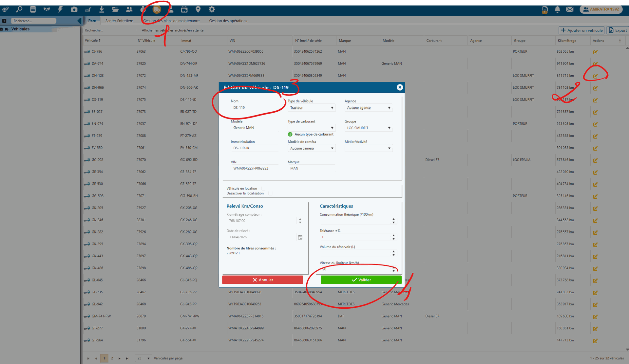Click the green Valider button
The height and width of the screenshot is (364, 629).
(x=361, y=280)
